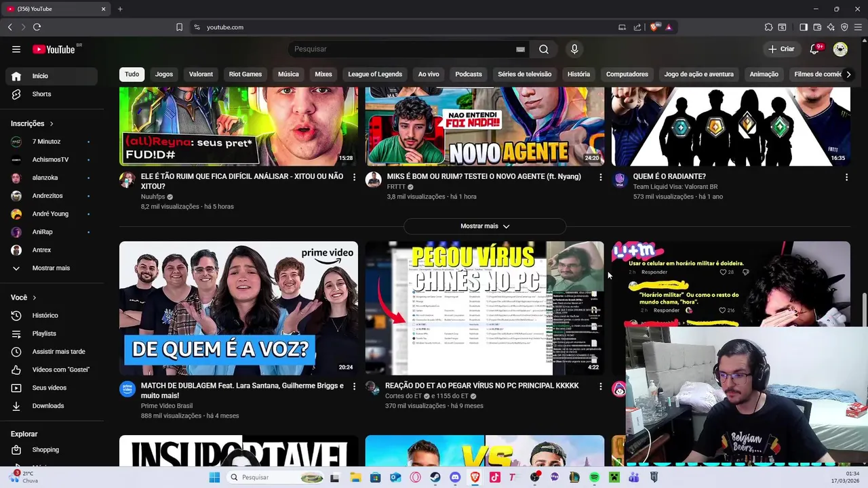Open the PEGOU VÍRUS CHINÊS thumbnail
The width and height of the screenshot is (868, 488).
(x=485, y=308)
